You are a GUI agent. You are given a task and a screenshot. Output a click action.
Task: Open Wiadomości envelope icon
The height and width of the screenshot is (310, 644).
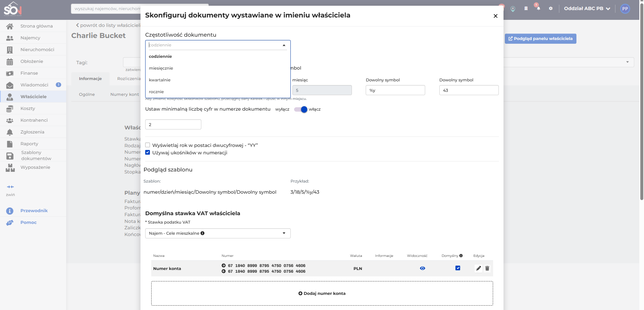[x=10, y=85]
